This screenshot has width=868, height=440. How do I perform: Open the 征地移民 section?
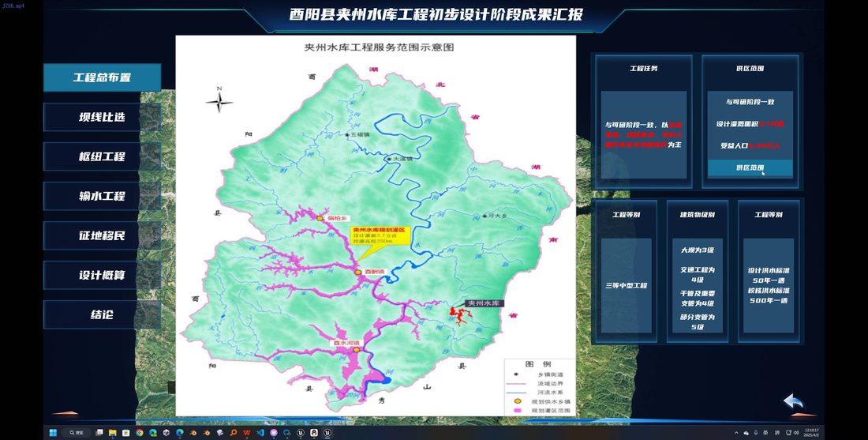(102, 235)
